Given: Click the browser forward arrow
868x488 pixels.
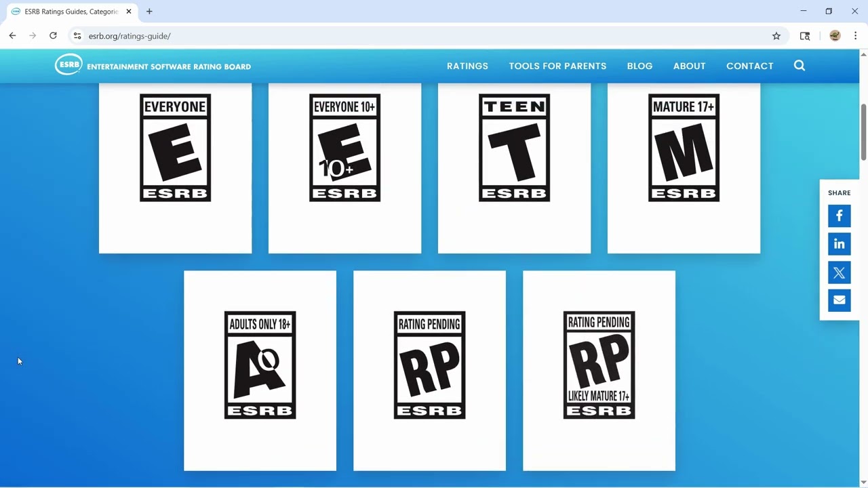Looking at the screenshot, I should (x=33, y=36).
